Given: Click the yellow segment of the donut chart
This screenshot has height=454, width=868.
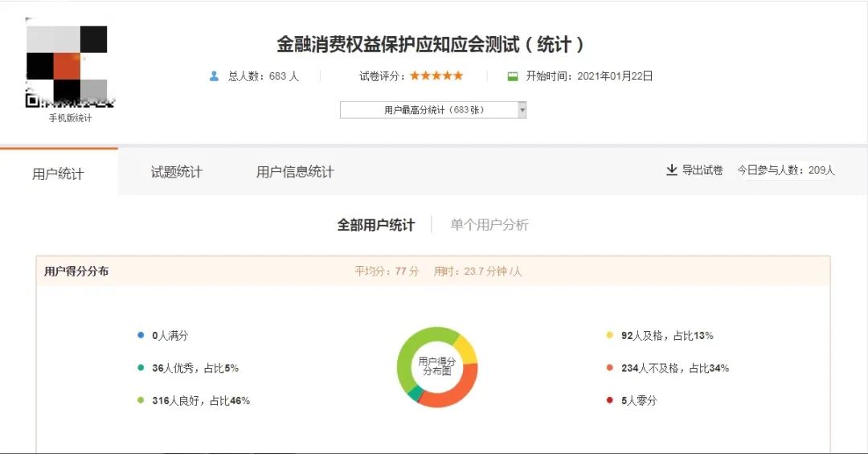Looking at the screenshot, I should click(465, 350).
